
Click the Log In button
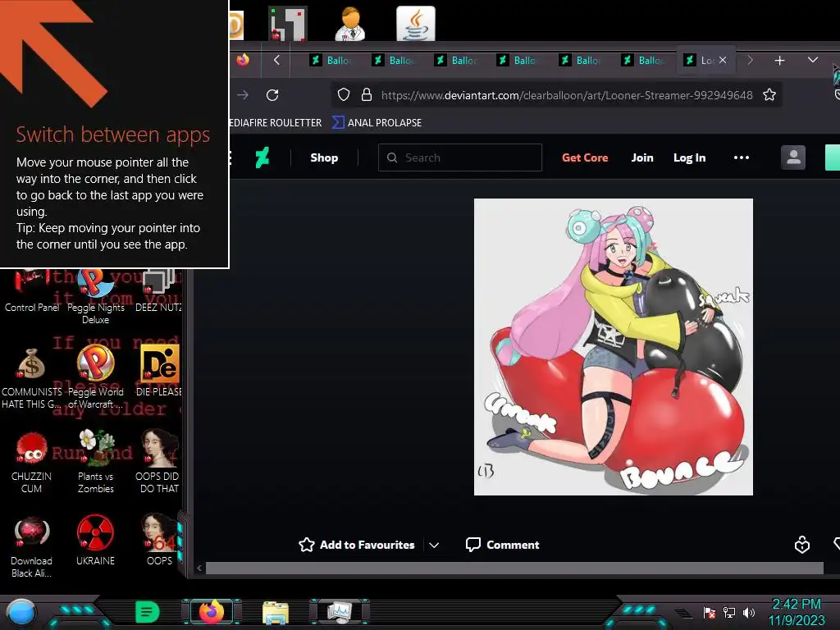tap(689, 157)
